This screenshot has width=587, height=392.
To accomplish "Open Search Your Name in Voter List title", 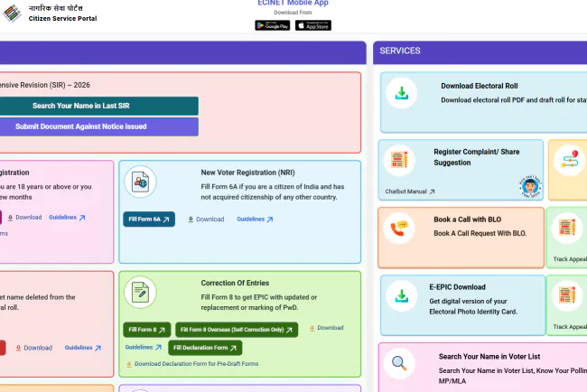I will [x=489, y=357].
